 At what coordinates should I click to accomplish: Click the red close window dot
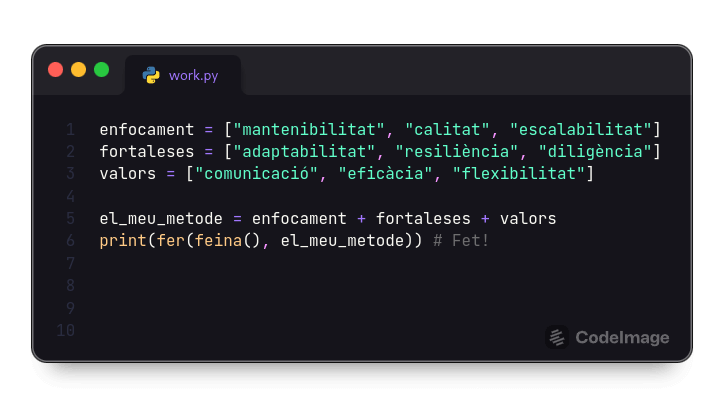(x=55, y=70)
